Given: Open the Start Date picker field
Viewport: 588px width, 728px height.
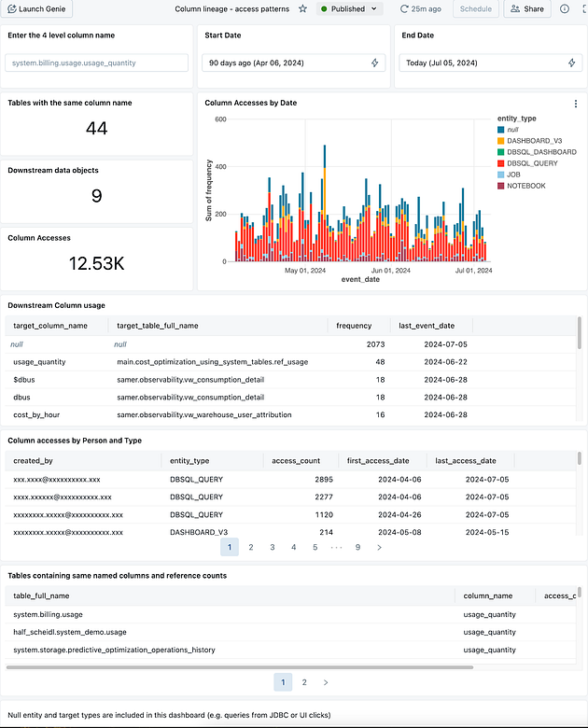Looking at the screenshot, I should [294, 63].
